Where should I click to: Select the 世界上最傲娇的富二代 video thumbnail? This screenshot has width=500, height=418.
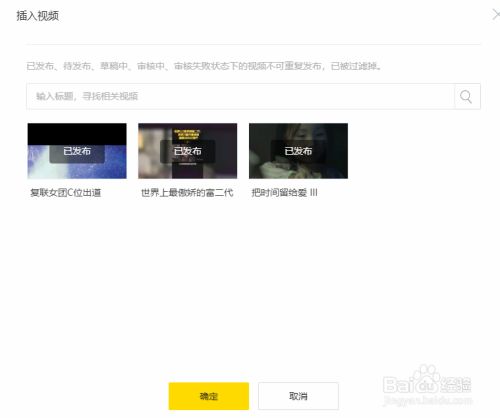coord(188,151)
